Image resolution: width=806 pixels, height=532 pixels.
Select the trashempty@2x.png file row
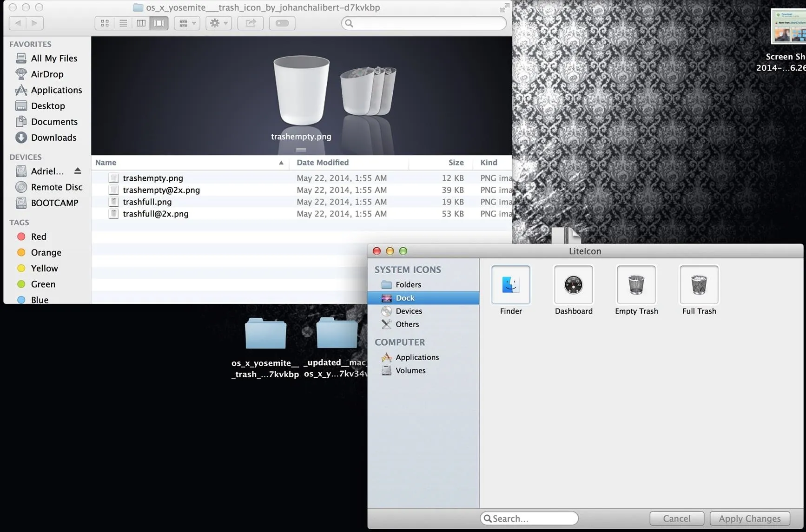tap(302, 190)
